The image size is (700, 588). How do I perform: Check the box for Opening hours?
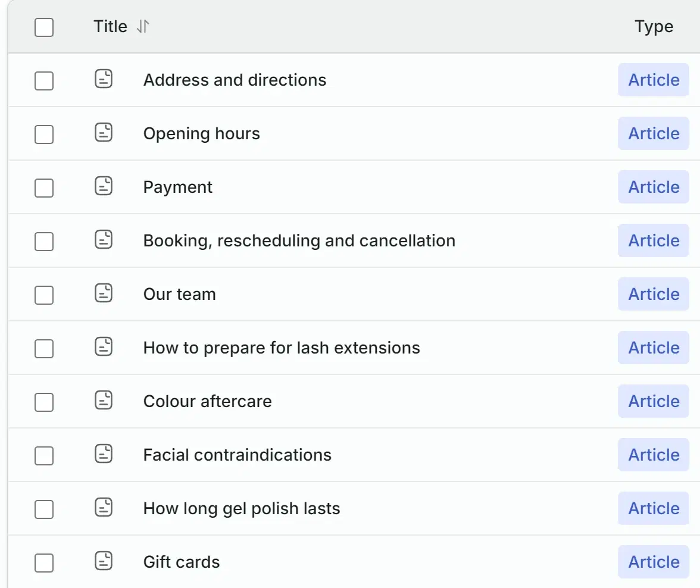pyautogui.click(x=44, y=135)
